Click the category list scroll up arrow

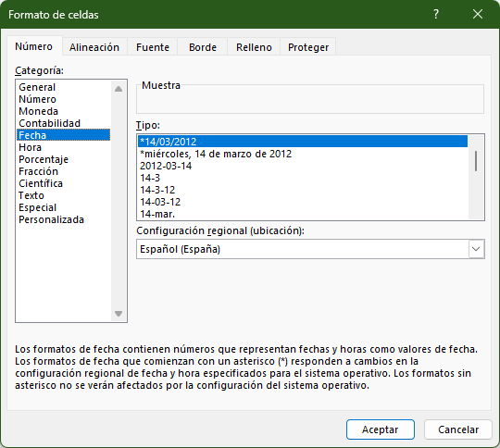[119, 89]
